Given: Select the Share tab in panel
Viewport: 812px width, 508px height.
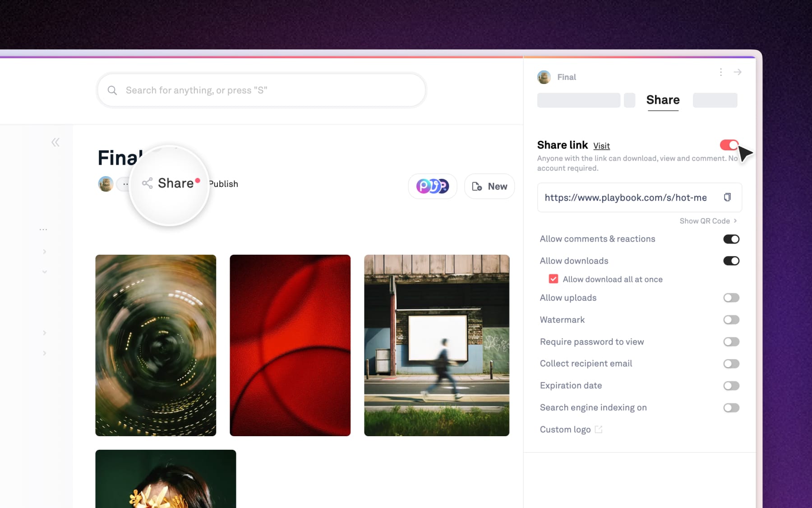Looking at the screenshot, I should pyautogui.click(x=663, y=100).
